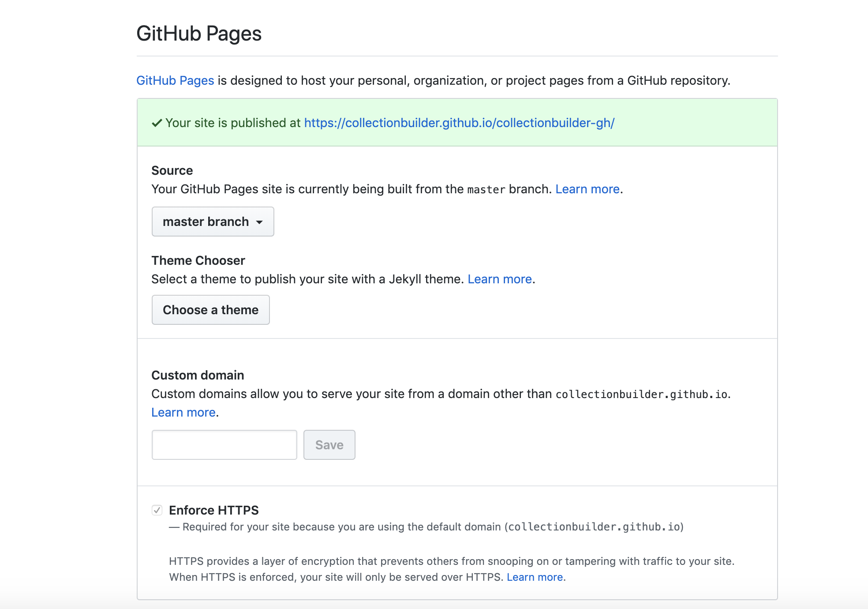Click the Theme Chooser heading
This screenshot has width=868, height=609.
(198, 260)
